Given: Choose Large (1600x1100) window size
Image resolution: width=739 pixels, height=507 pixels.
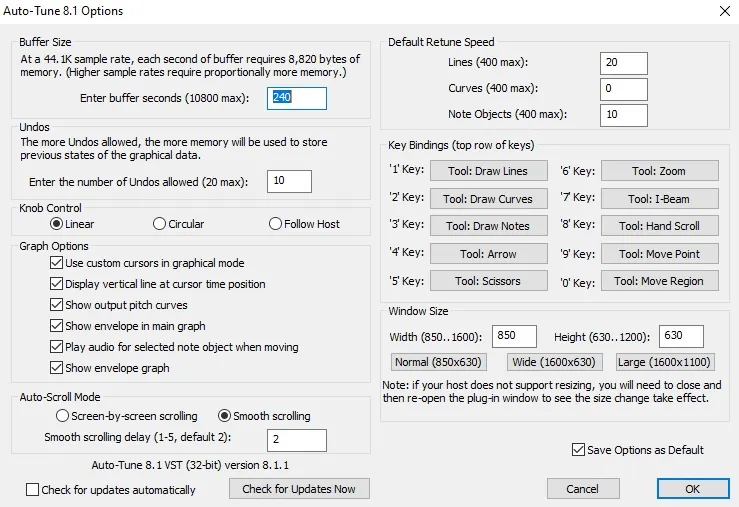Looking at the screenshot, I should tap(665, 362).
